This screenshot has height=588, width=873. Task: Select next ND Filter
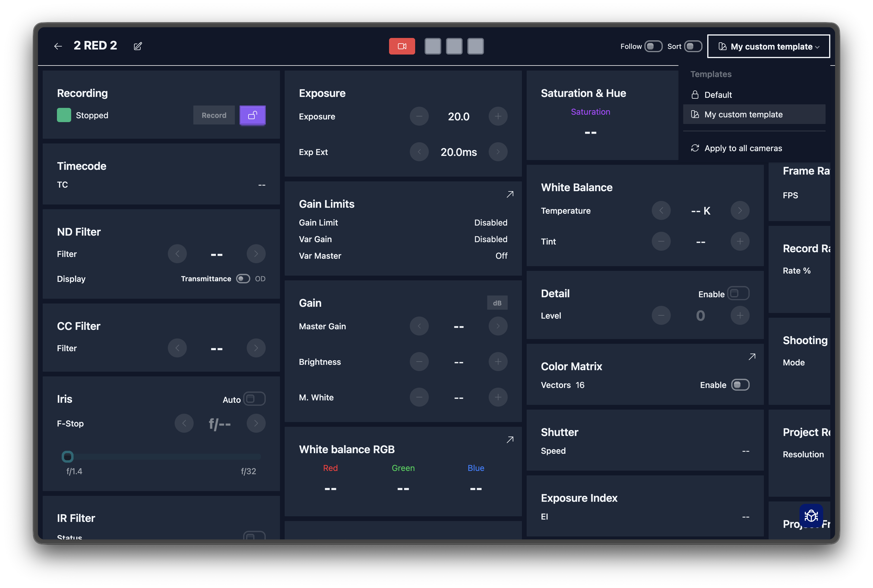point(256,254)
